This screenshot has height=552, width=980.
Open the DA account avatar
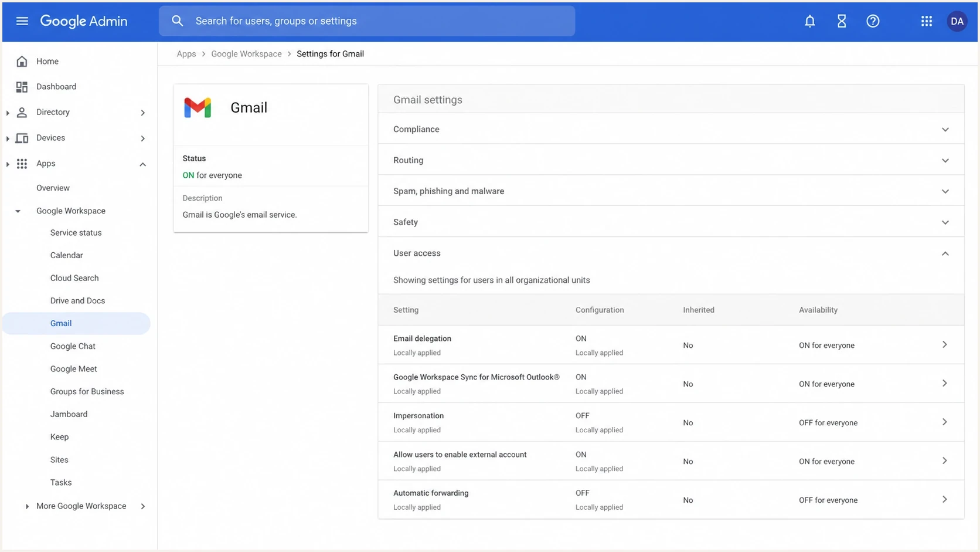(957, 21)
